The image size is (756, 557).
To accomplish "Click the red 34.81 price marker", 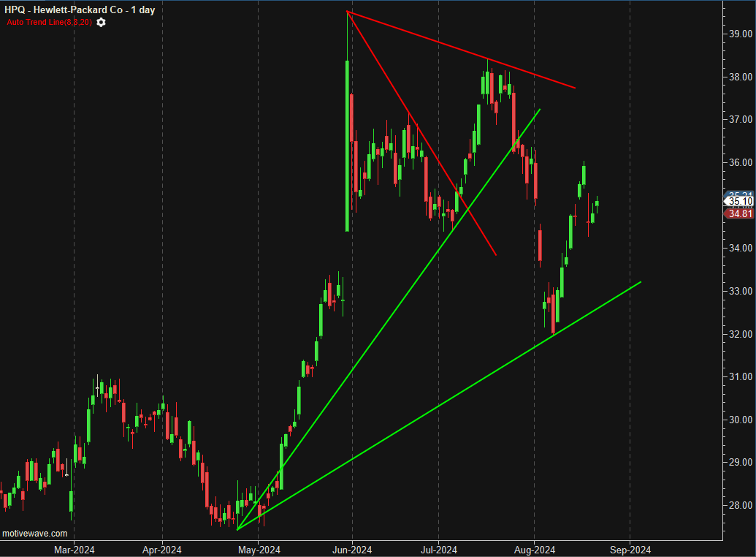I will (739, 213).
